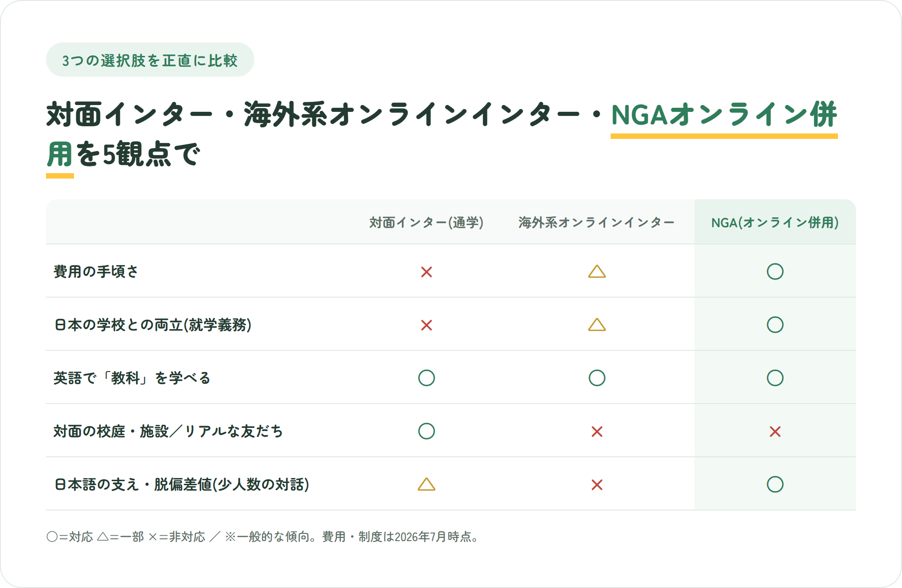The width and height of the screenshot is (902, 588).
Task: Click the 対面インター circle in 対面の校庭・施設 row
Action: point(426,431)
